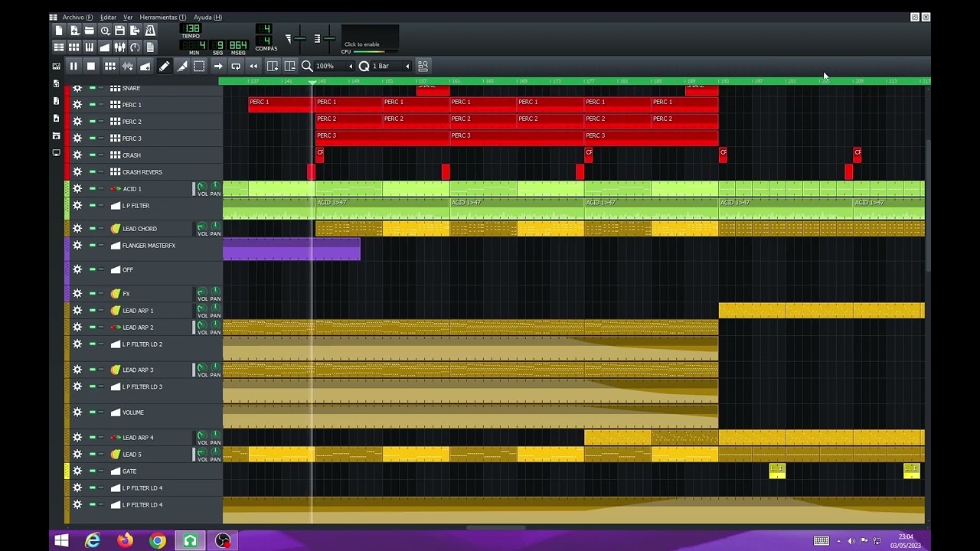Viewport: 980px width, 551px height.
Task: Open the My Samples sidebar tab
Action: pos(56,83)
